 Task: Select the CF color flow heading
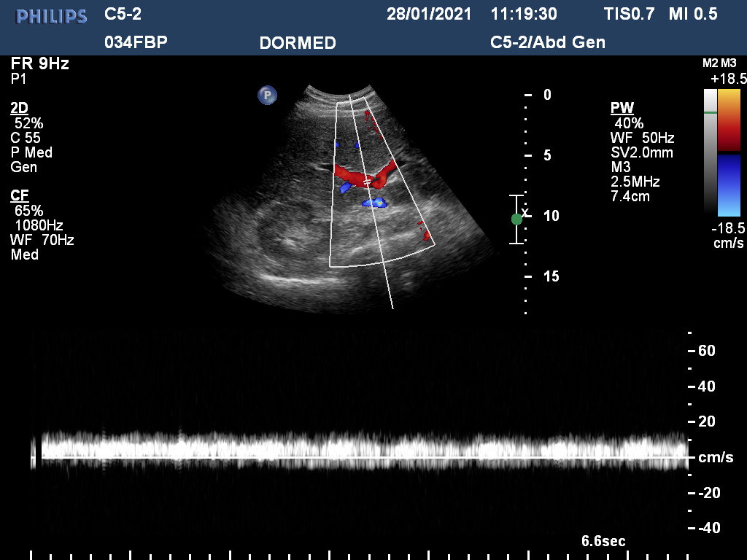click(x=19, y=195)
